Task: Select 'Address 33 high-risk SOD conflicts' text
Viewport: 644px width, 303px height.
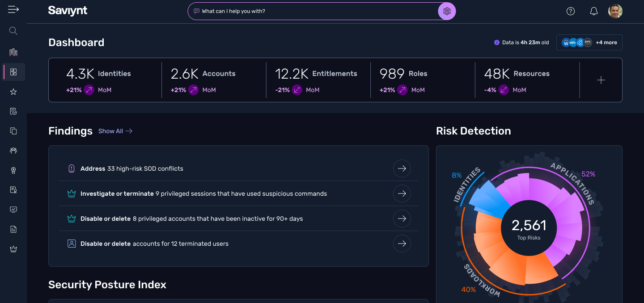Action: 132,168
